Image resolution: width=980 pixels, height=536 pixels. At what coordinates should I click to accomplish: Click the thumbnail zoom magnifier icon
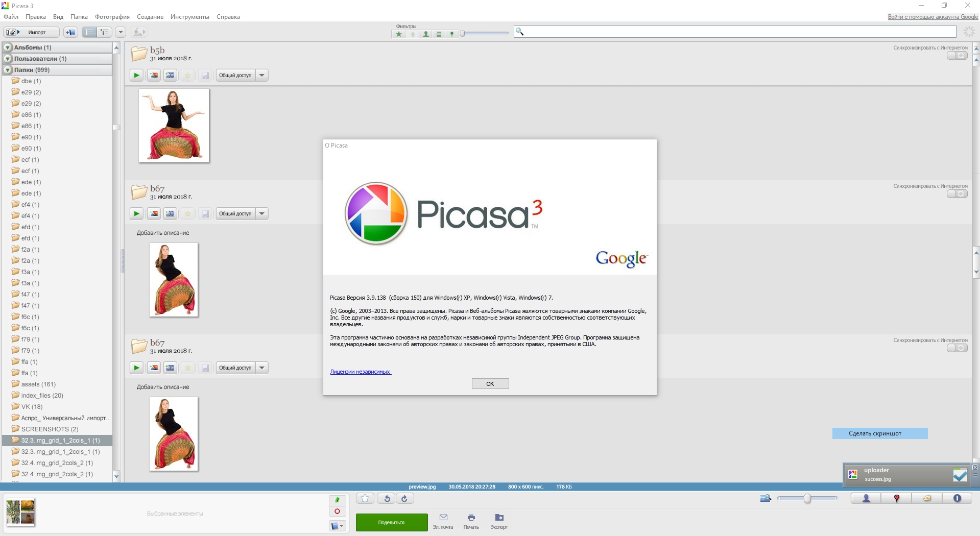click(766, 498)
